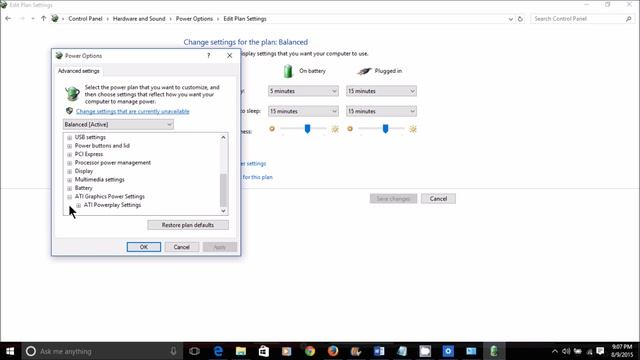Show hidden system tray icons

[555, 351]
